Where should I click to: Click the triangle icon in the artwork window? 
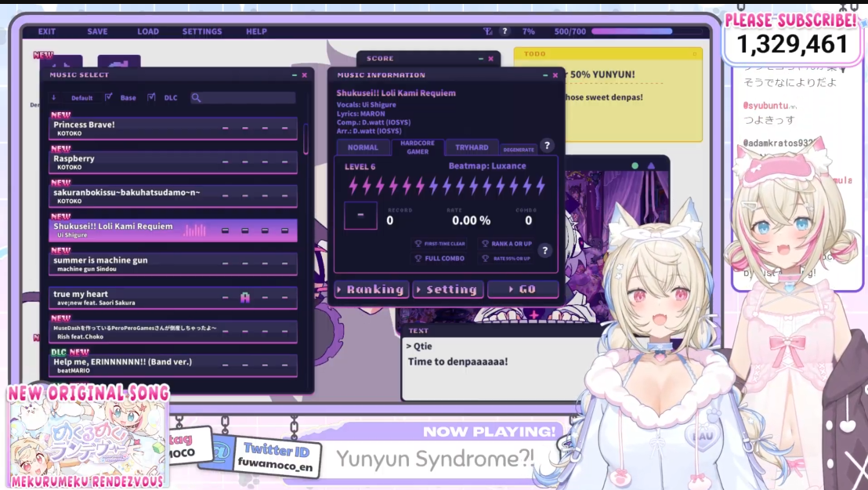[x=651, y=165]
